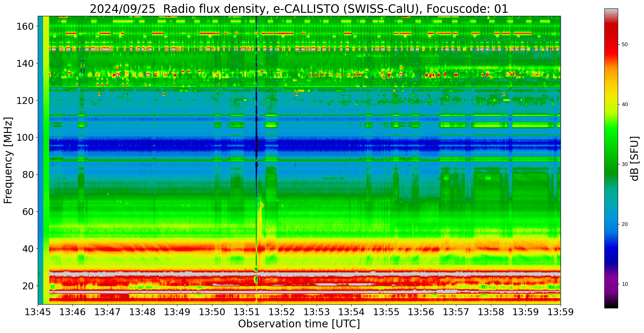Screen dimensions: 644x333
Task: Click the 13:55 time tick label
Action: 386,312
